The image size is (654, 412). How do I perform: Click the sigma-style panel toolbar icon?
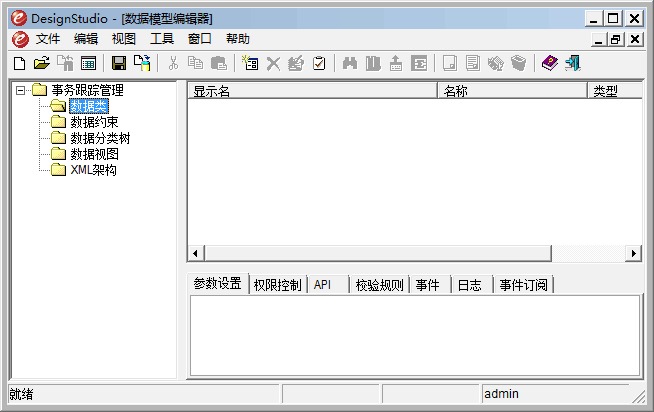tap(419, 63)
